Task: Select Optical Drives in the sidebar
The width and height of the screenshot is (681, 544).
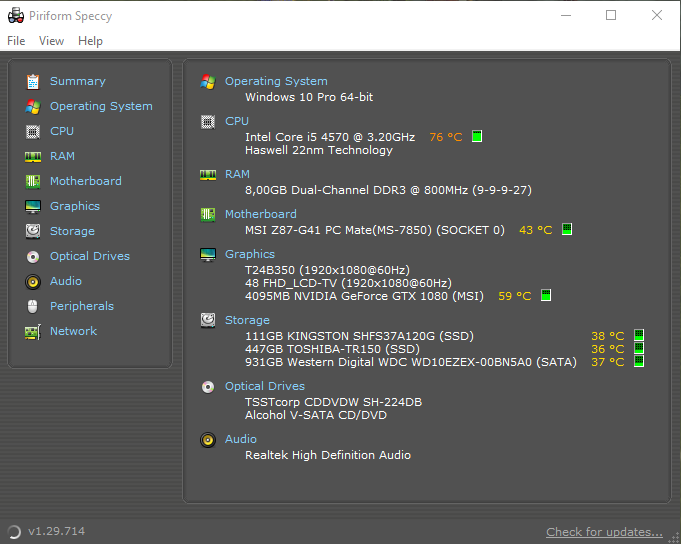Action: [x=90, y=256]
